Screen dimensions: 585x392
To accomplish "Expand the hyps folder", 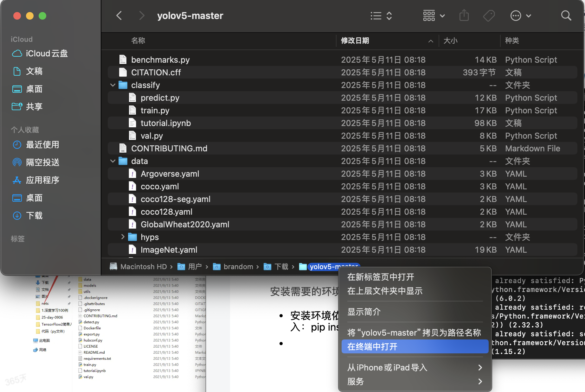I will 123,237.
